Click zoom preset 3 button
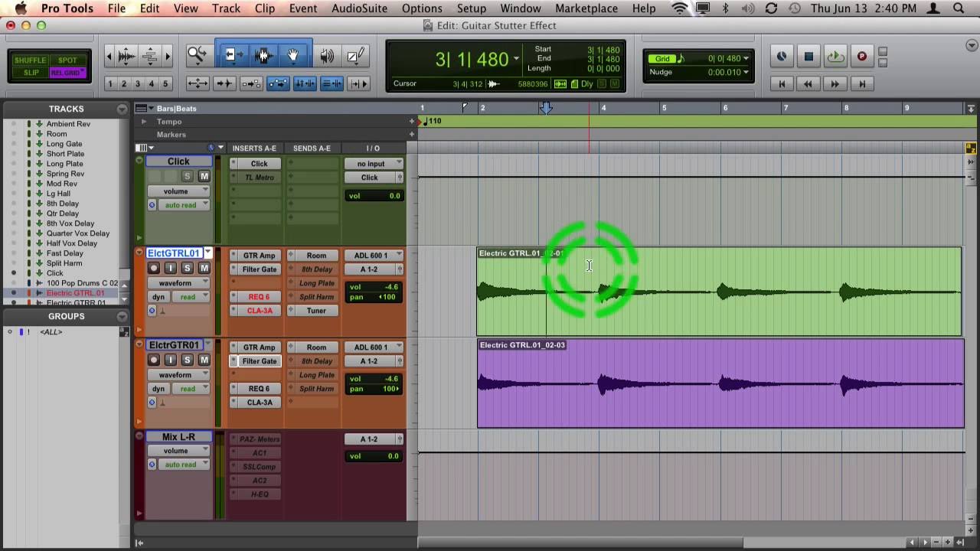The image size is (980, 551). (x=137, y=83)
